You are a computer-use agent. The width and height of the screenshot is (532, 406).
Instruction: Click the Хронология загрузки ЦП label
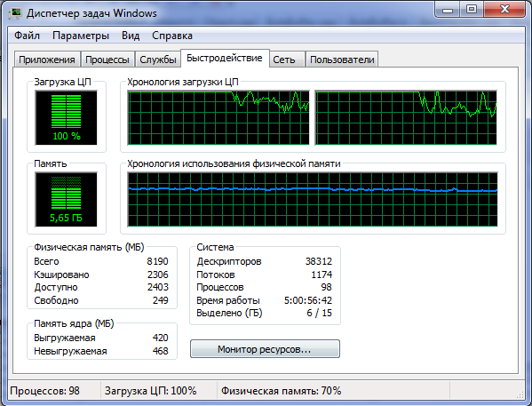coord(183,82)
